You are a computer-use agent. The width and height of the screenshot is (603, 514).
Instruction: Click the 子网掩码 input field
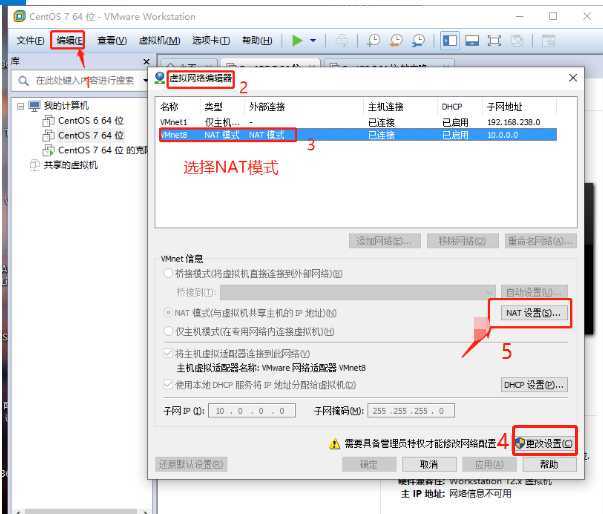411,411
